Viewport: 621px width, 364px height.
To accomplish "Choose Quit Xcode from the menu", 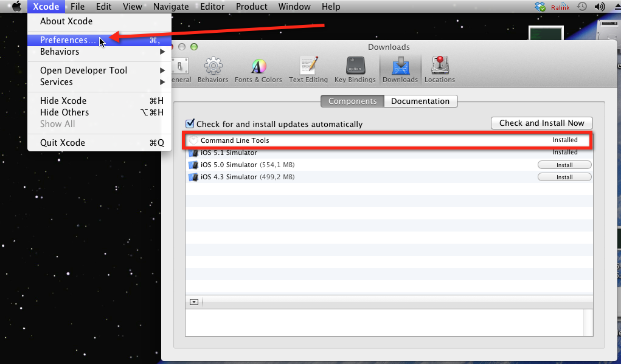I will click(x=63, y=143).
